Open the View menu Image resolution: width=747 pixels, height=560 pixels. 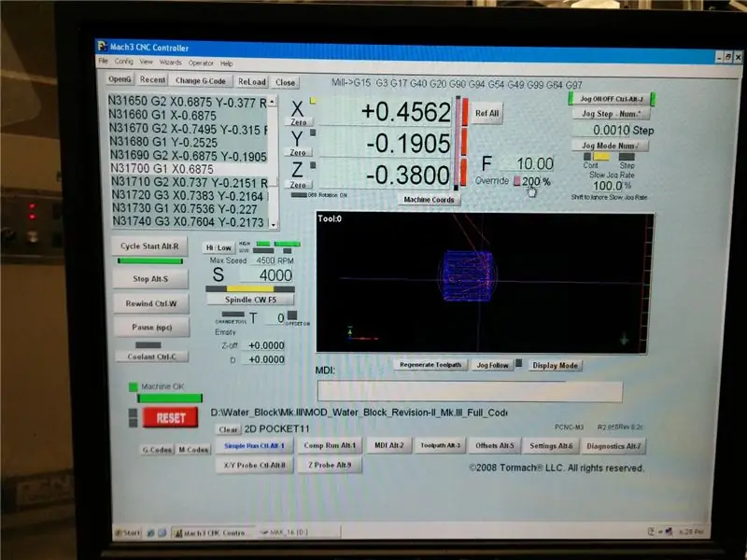pos(146,62)
